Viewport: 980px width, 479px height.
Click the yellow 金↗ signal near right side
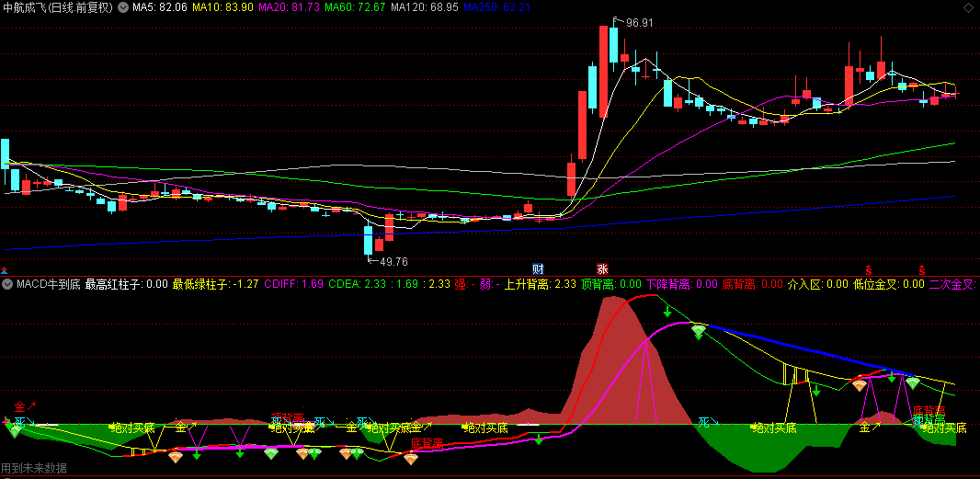coord(870,428)
